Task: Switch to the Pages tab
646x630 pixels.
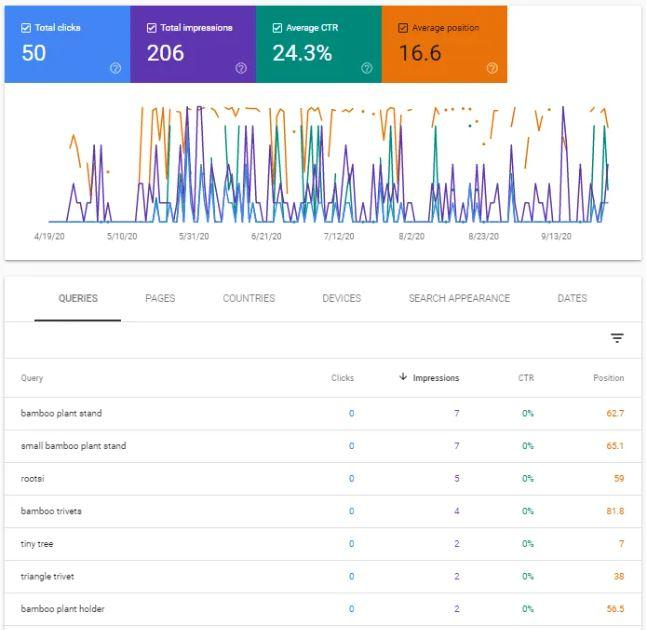Action: (160, 298)
